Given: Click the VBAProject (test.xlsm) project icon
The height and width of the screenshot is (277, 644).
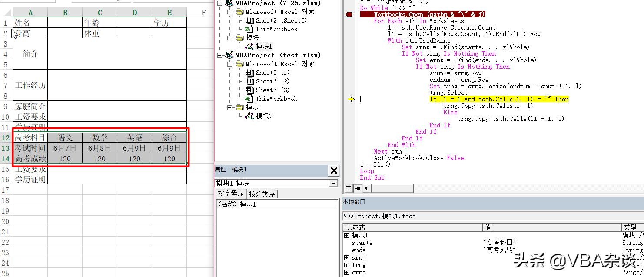Looking at the screenshot, I should coord(229,55).
